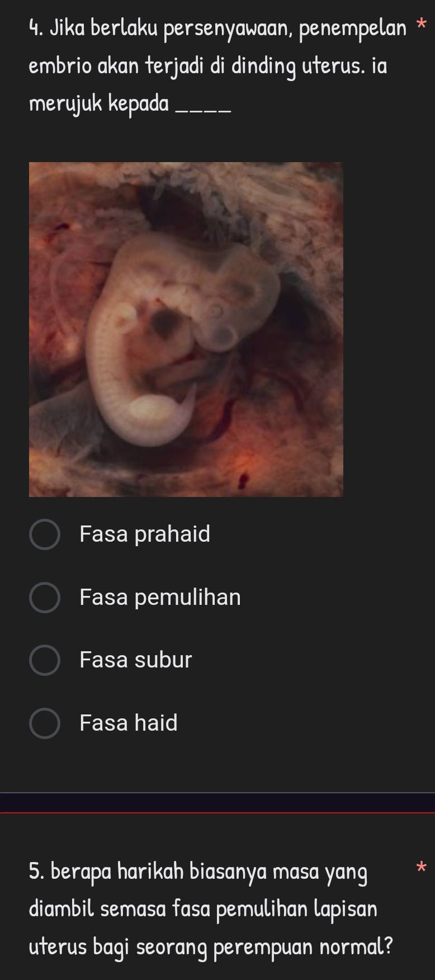Tap the 'Fasa subur' answer text
This screenshot has width=435, height=980.
pyautogui.click(x=136, y=660)
